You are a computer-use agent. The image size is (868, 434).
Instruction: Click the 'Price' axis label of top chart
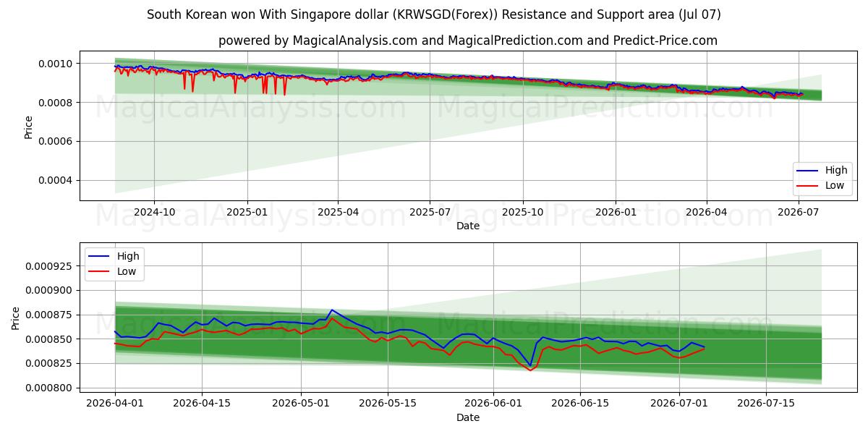(x=29, y=126)
